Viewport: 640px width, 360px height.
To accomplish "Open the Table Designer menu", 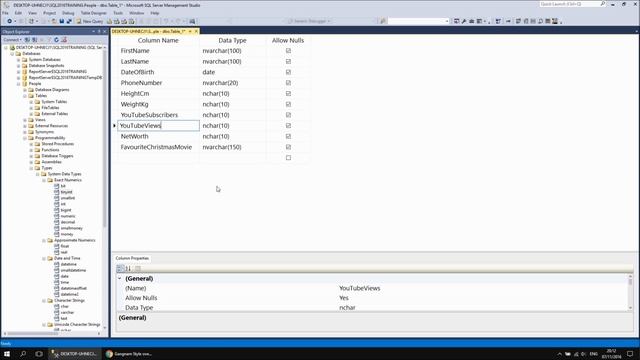I will pyautogui.click(x=93, y=13).
